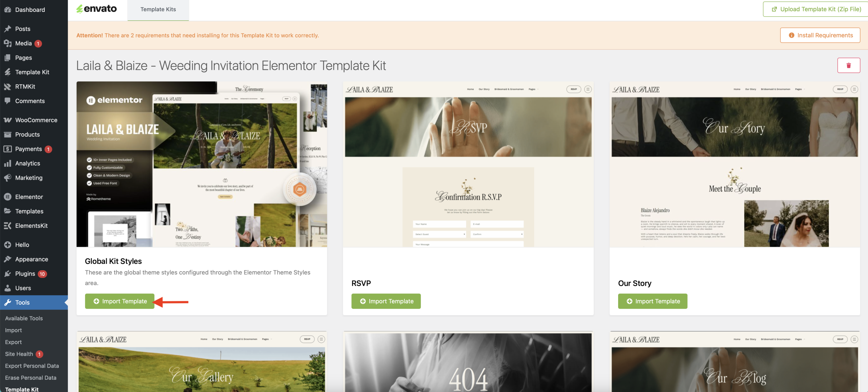
Task: Open Appearance menu label
Action: [x=32, y=259]
